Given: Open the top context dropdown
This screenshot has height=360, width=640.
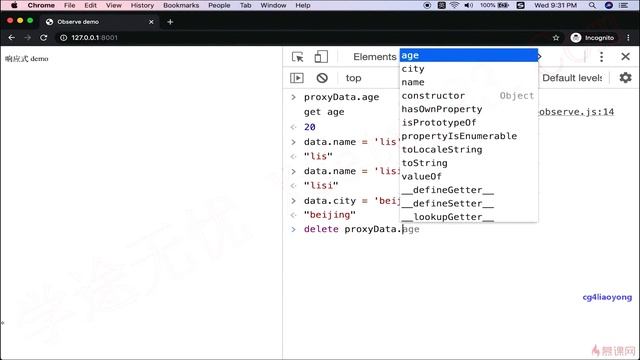Looking at the screenshot, I should coord(353,78).
